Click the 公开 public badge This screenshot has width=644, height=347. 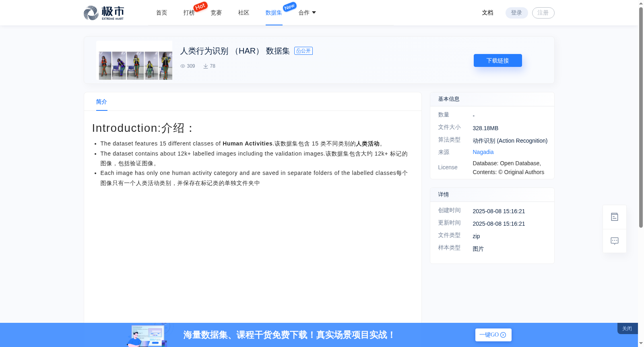(x=303, y=51)
